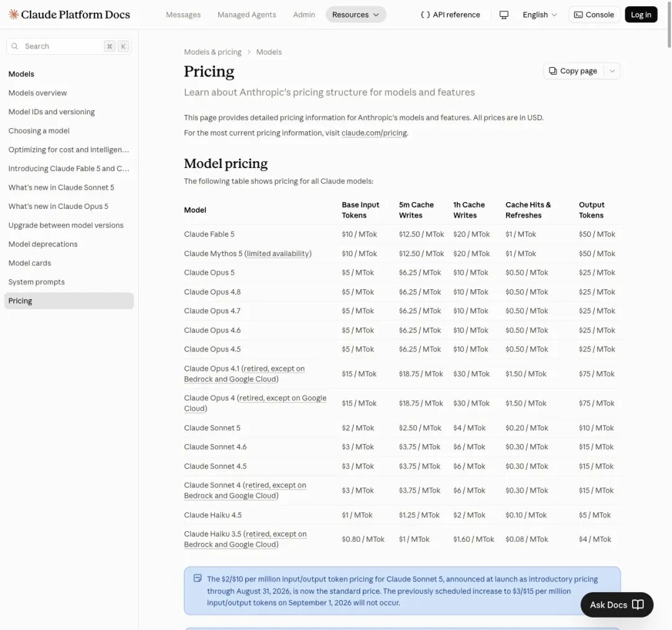Click the $2.50 / MTok cell

click(420, 428)
